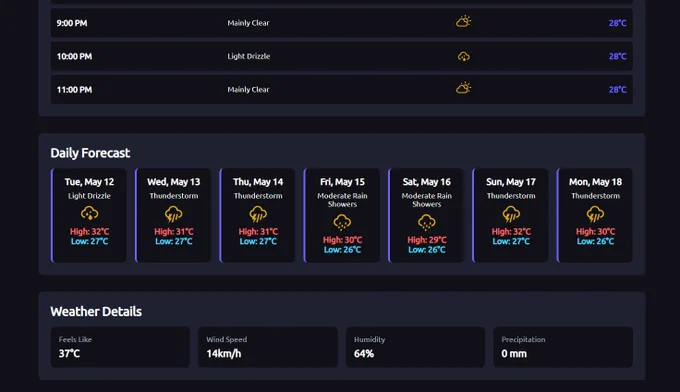Click 'Thunderstorm' on the Thu, May 14 card
This screenshot has width=680, height=392.
pyautogui.click(x=258, y=196)
